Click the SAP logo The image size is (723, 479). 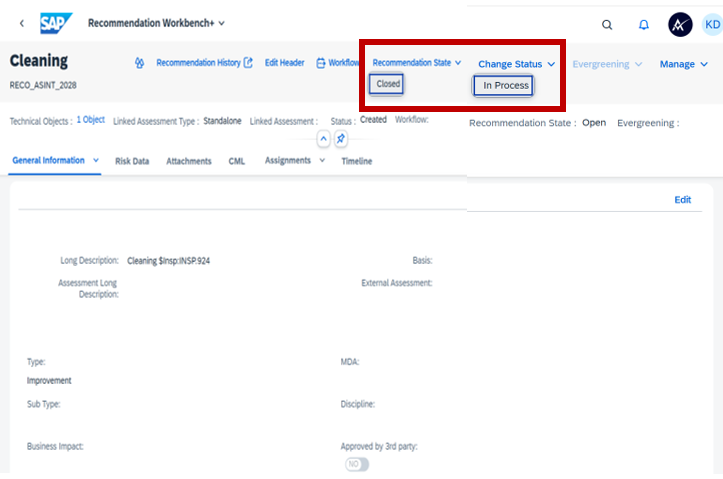pos(56,23)
